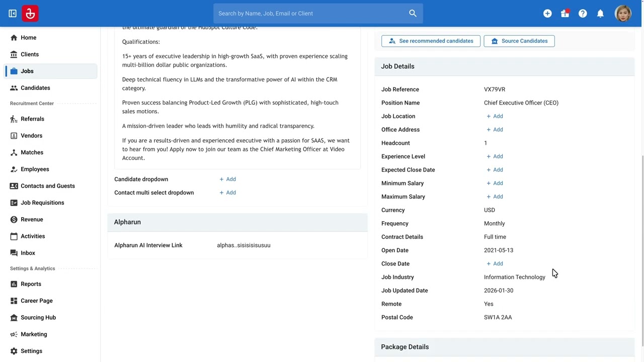Click the Matches icon
This screenshot has height=362, width=644.
pyautogui.click(x=14, y=152)
